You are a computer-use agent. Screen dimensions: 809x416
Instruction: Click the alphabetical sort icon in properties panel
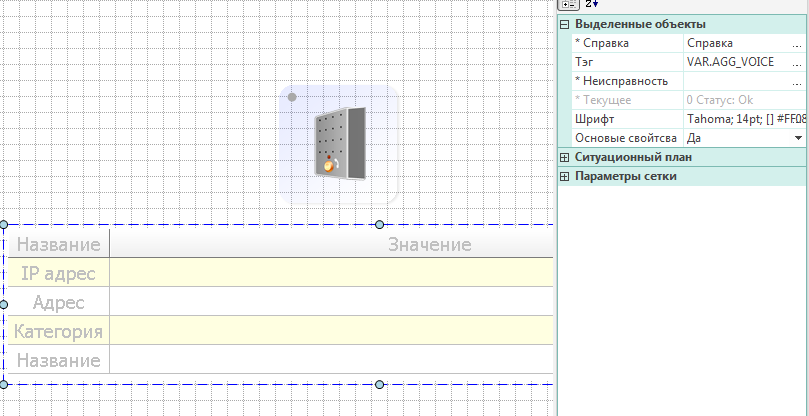pyautogui.click(x=590, y=4)
